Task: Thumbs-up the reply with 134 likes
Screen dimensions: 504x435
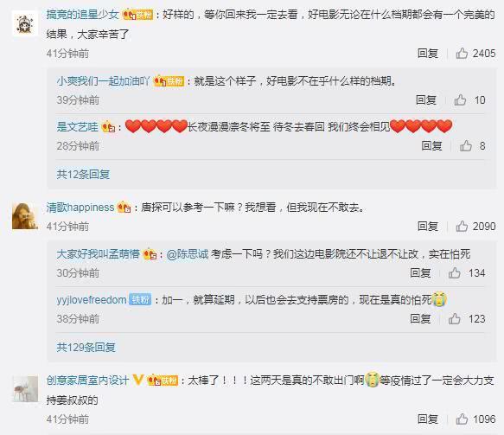Action: (x=454, y=273)
